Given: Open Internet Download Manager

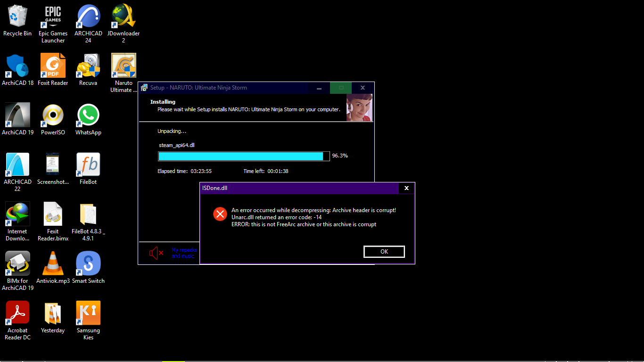Looking at the screenshot, I should [x=17, y=213].
